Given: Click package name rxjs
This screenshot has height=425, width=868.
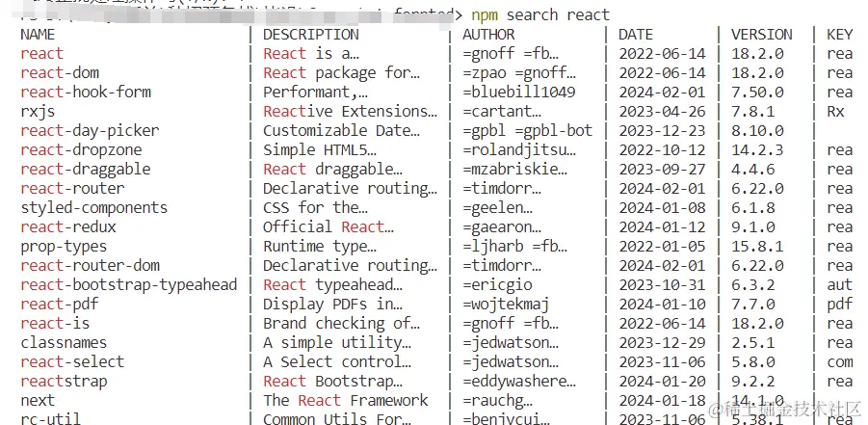Looking at the screenshot, I should [x=38, y=112].
